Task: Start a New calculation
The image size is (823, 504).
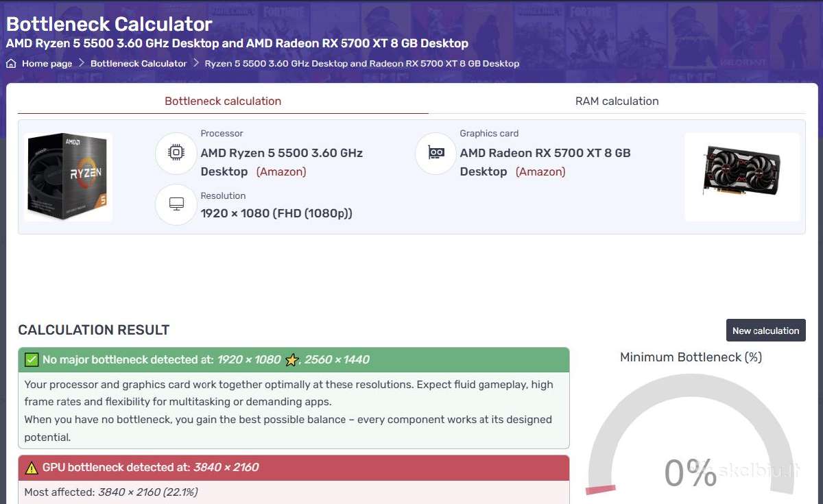Action: point(765,331)
